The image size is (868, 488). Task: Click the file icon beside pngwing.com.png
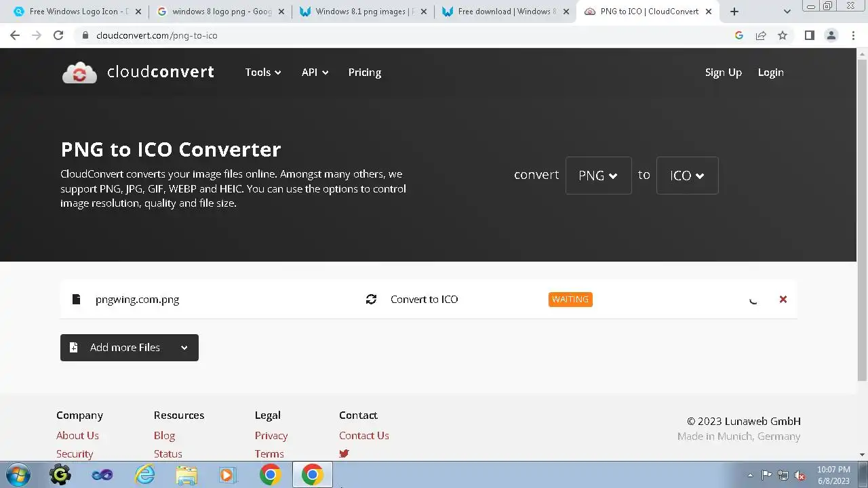click(76, 299)
